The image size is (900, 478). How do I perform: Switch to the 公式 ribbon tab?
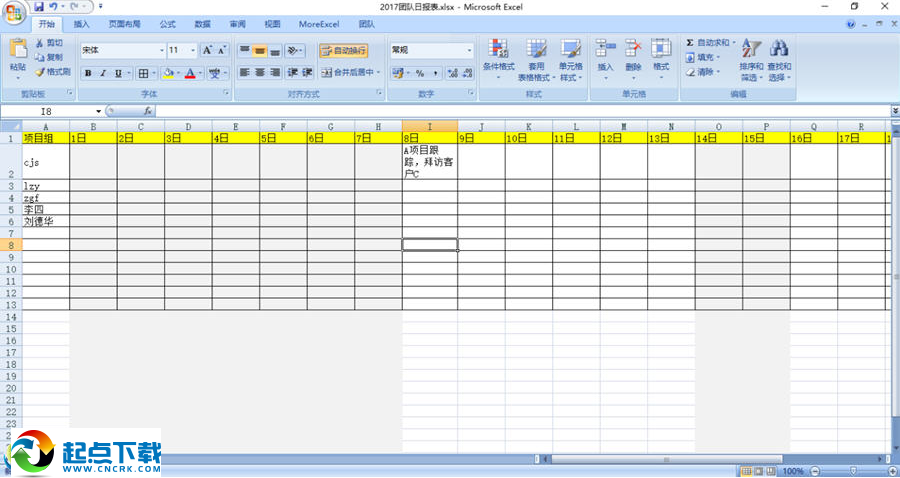pyautogui.click(x=168, y=24)
